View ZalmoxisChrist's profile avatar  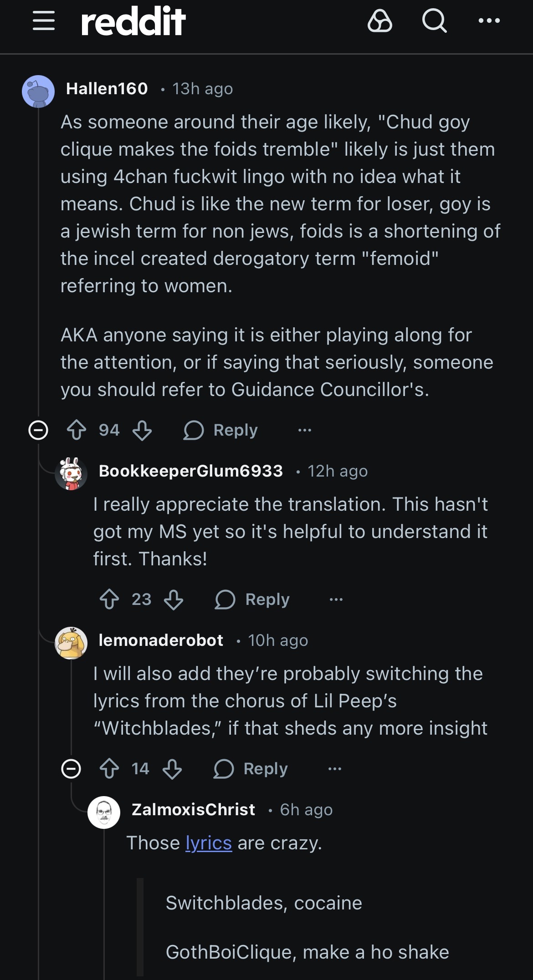(x=104, y=812)
